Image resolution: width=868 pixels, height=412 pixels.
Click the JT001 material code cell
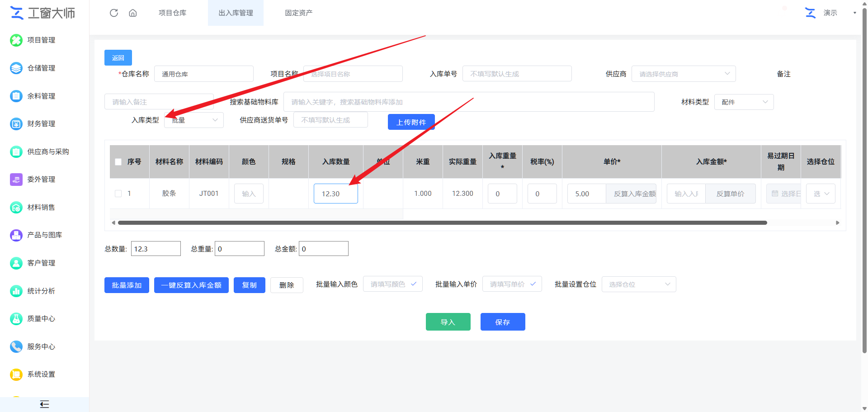tap(209, 194)
